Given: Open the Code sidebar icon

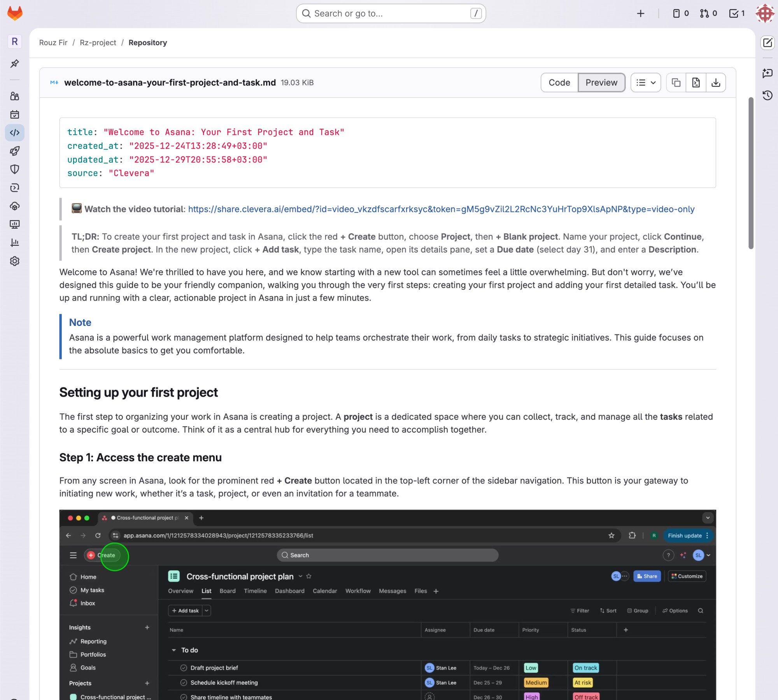Looking at the screenshot, I should pos(15,133).
